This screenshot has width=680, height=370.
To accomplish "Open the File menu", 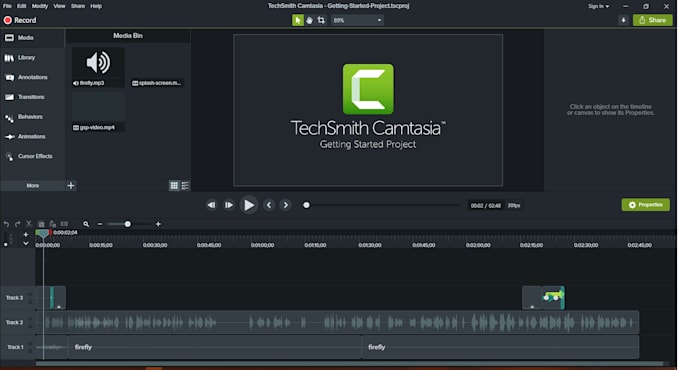I will pyautogui.click(x=7, y=6).
